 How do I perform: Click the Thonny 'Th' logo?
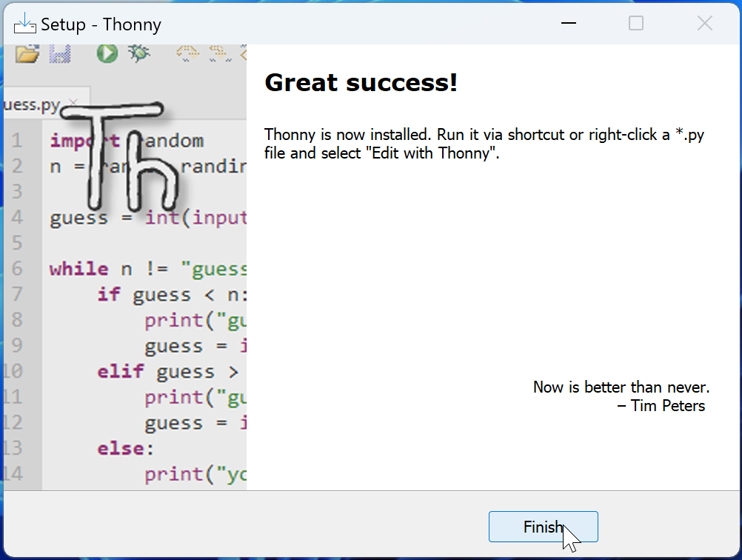120,156
